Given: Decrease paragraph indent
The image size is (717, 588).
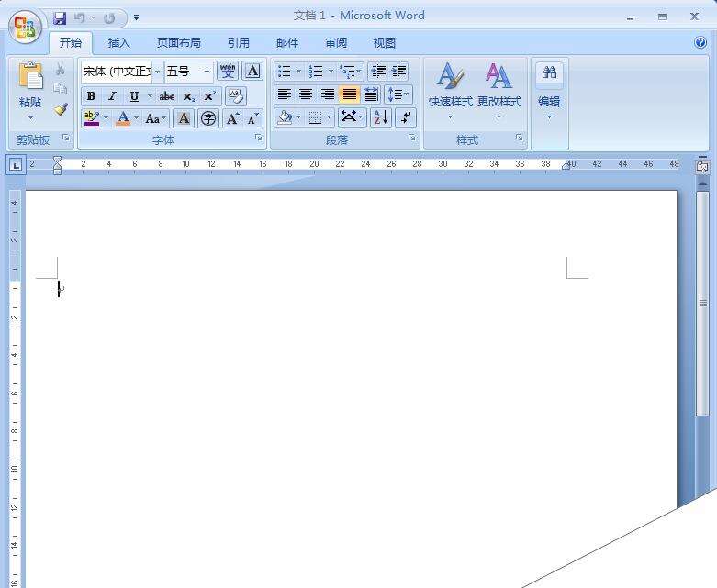Looking at the screenshot, I should click(x=378, y=72).
